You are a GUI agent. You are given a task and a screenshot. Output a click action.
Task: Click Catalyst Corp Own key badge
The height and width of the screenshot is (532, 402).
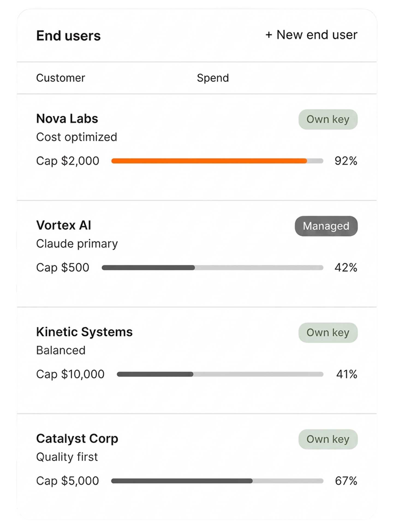coord(328,439)
